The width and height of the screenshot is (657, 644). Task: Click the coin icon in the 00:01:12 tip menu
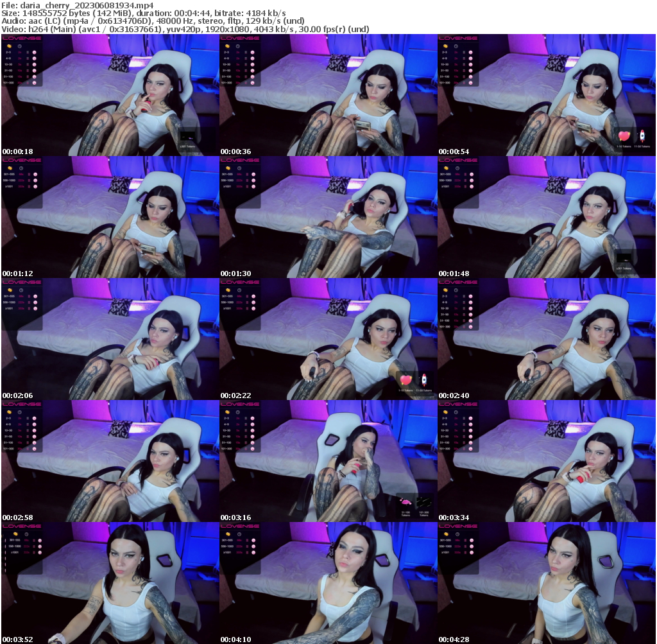coord(9,168)
